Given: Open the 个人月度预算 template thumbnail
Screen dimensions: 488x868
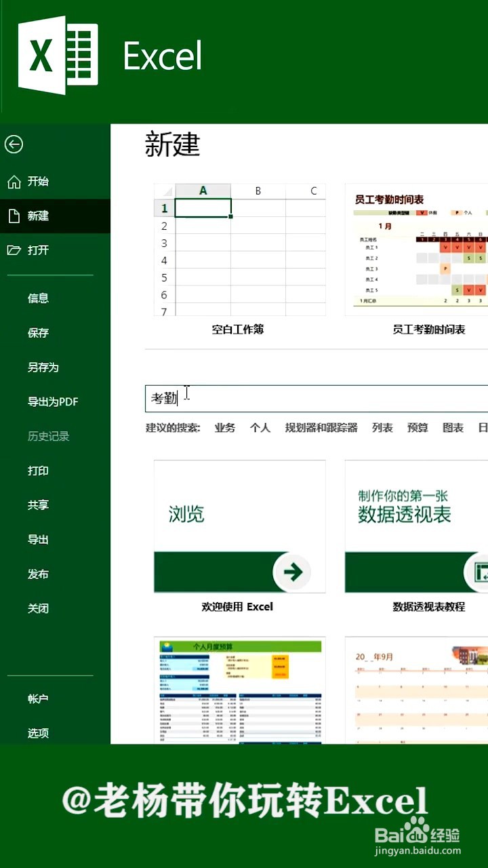Looking at the screenshot, I should click(x=240, y=690).
